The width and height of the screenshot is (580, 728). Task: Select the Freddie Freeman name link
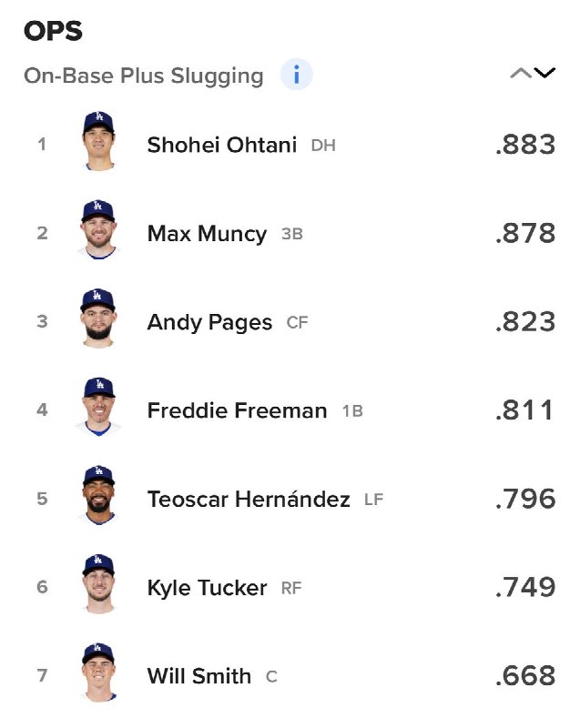[238, 411]
